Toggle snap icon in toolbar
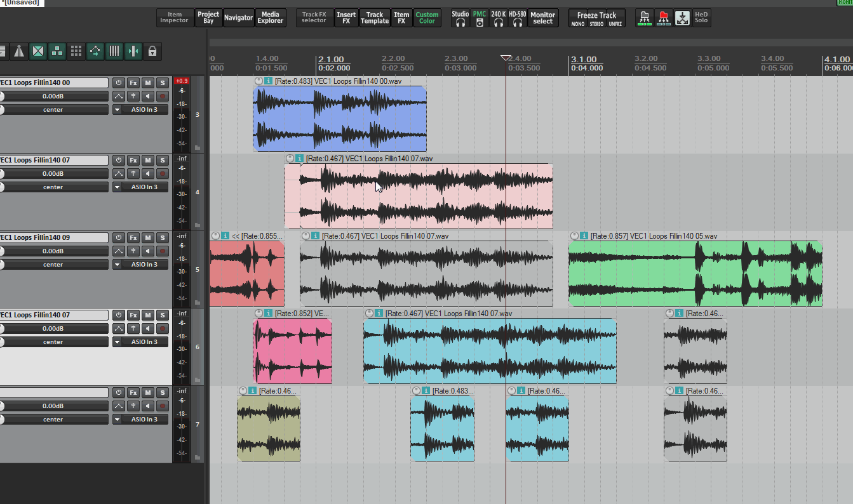The image size is (853, 504). point(133,51)
